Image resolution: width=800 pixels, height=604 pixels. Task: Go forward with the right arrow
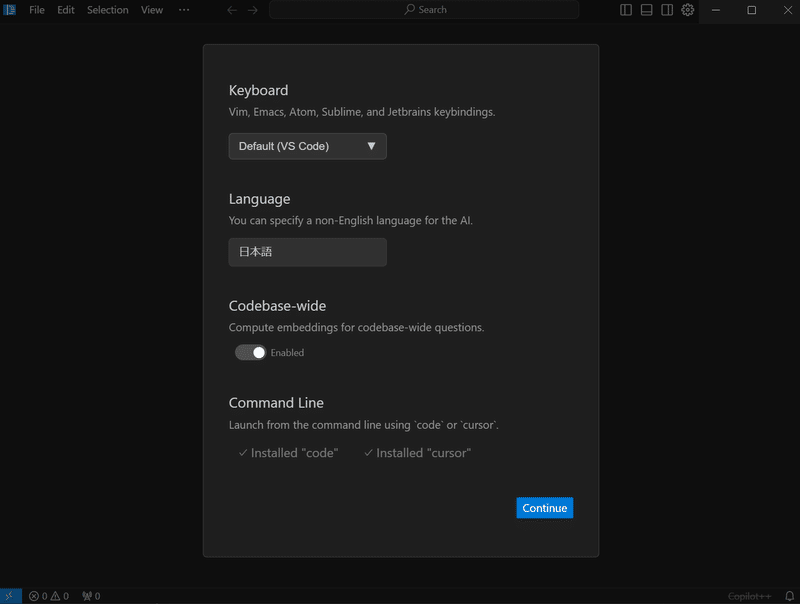pyautogui.click(x=253, y=10)
